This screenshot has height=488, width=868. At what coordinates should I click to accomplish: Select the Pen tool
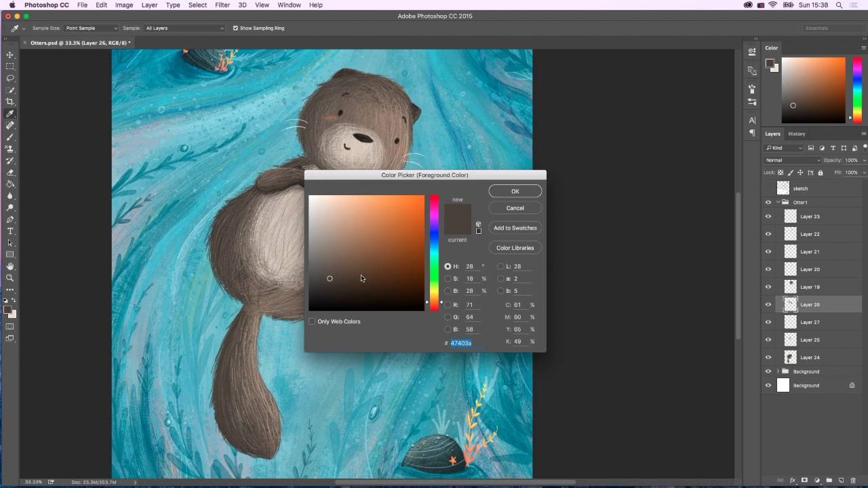10,220
